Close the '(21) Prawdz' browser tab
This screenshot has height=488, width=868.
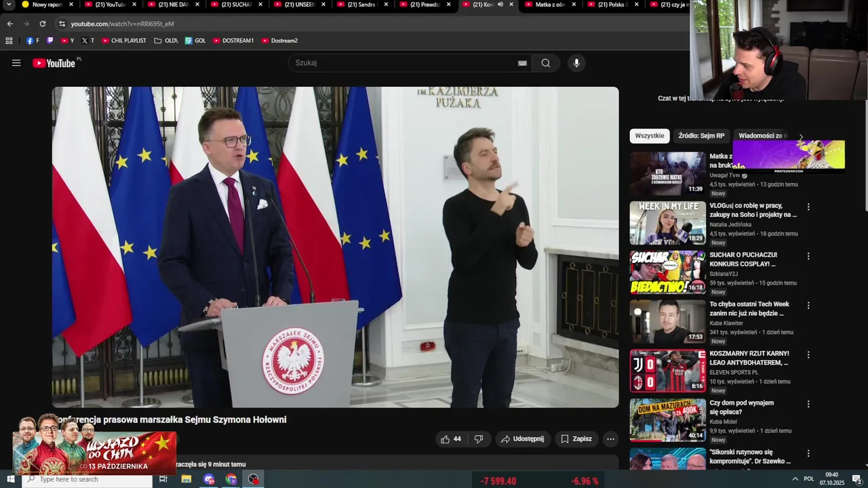tap(448, 5)
